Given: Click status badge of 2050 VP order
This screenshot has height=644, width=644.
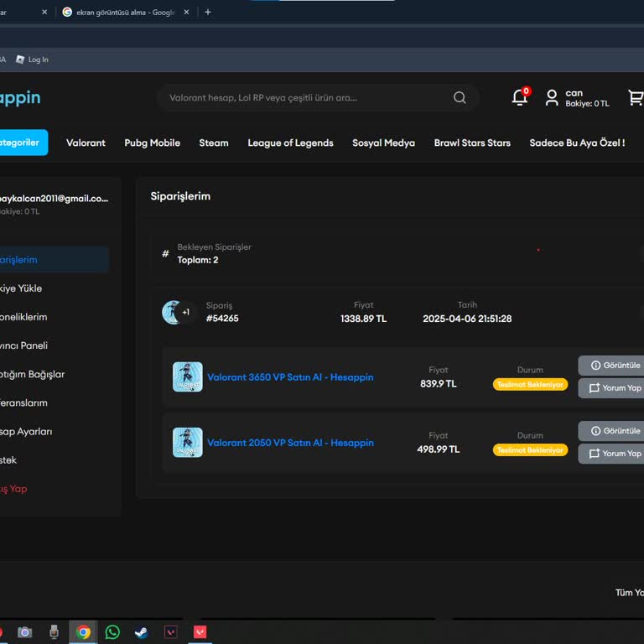Looking at the screenshot, I should pyautogui.click(x=530, y=450).
